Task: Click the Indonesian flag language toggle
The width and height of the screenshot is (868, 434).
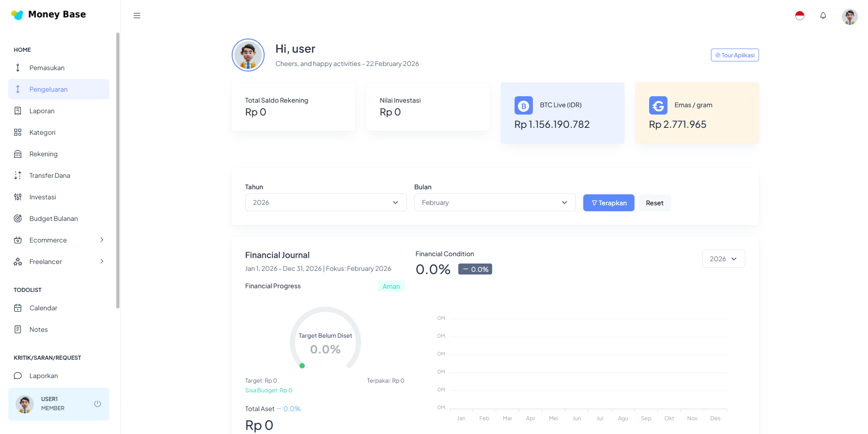Action: pos(800,15)
